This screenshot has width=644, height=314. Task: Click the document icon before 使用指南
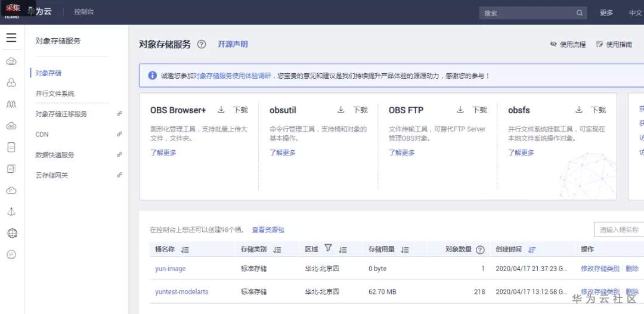coord(600,44)
